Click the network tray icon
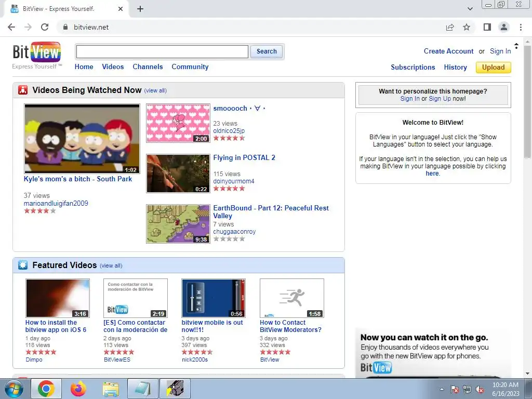Viewport: 532px width, 399px height. [467, 389]
